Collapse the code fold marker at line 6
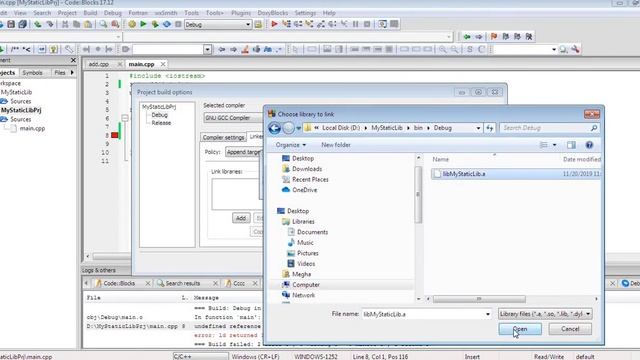640x360 pixels. point(124,118)
